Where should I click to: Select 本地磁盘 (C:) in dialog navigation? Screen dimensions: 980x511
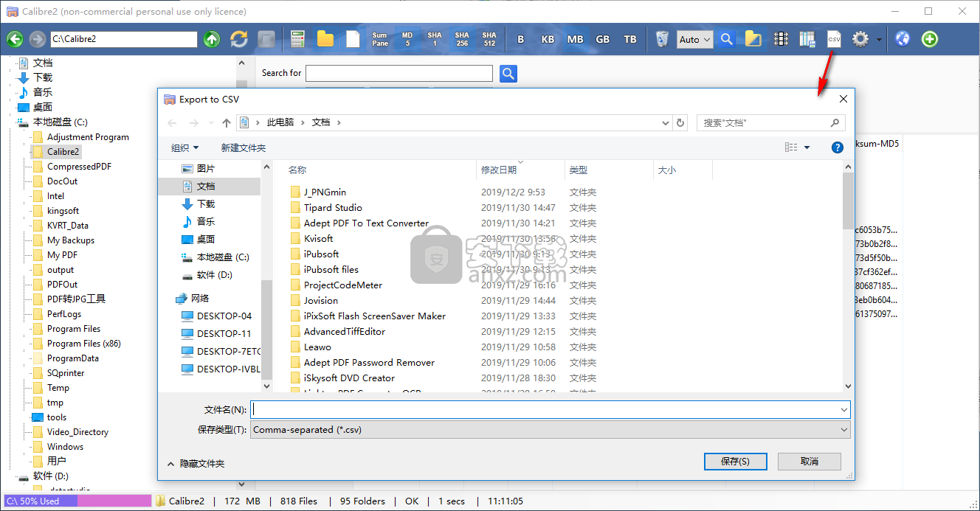223,257
